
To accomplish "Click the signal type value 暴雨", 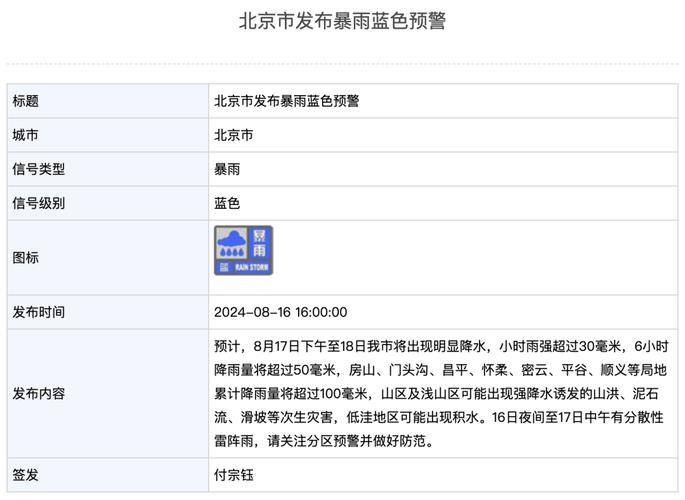I will (227, 169).
